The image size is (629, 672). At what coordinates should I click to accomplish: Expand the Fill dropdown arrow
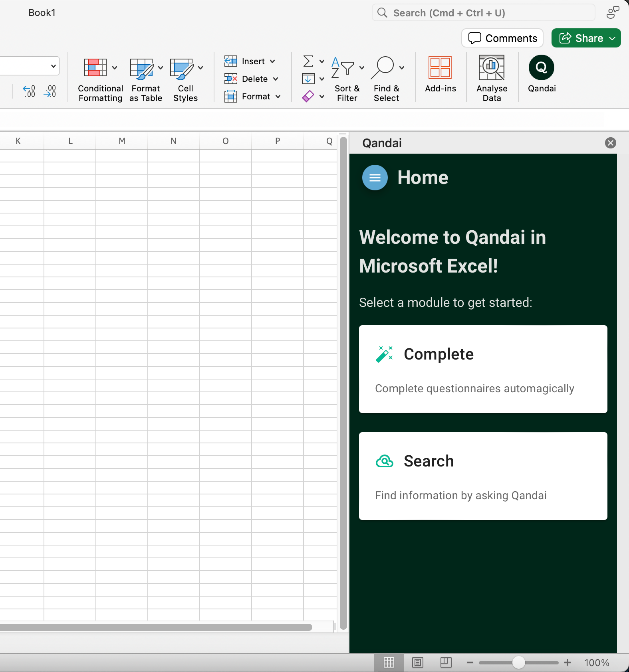tap(322, 79)
